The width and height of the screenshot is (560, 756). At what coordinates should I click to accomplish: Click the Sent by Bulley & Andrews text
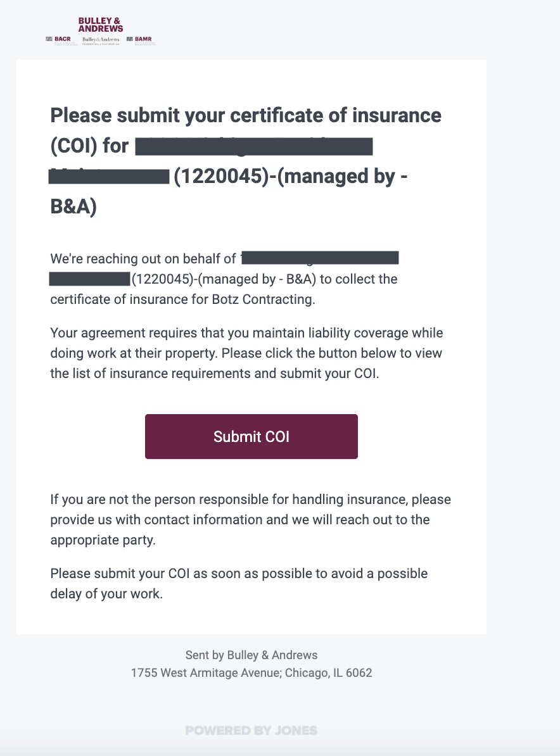[x=251, y=655]
